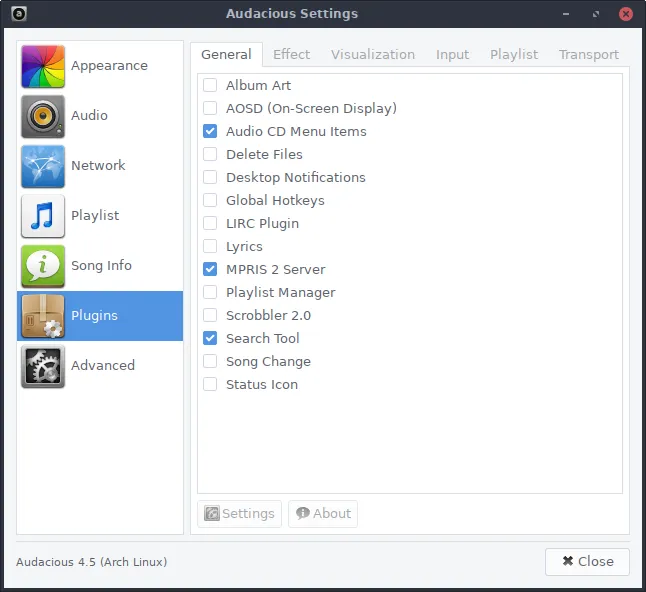Select the Lyrics plugin row label

(244, 247)
